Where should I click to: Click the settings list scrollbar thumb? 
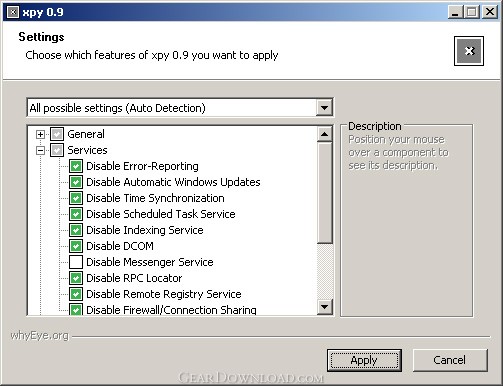tap(324, 193)
